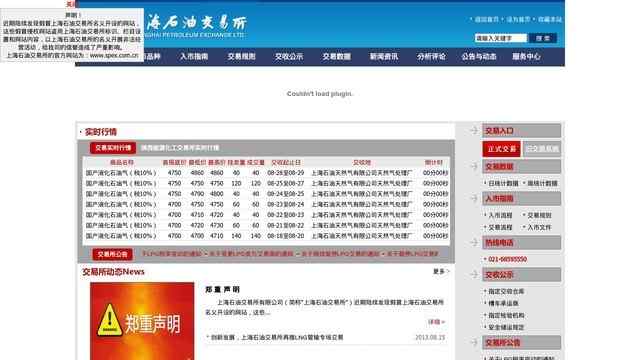Open the LNG news item dated 2013.08.15
The height and width of the screenshot is (360, 640).
276,338
